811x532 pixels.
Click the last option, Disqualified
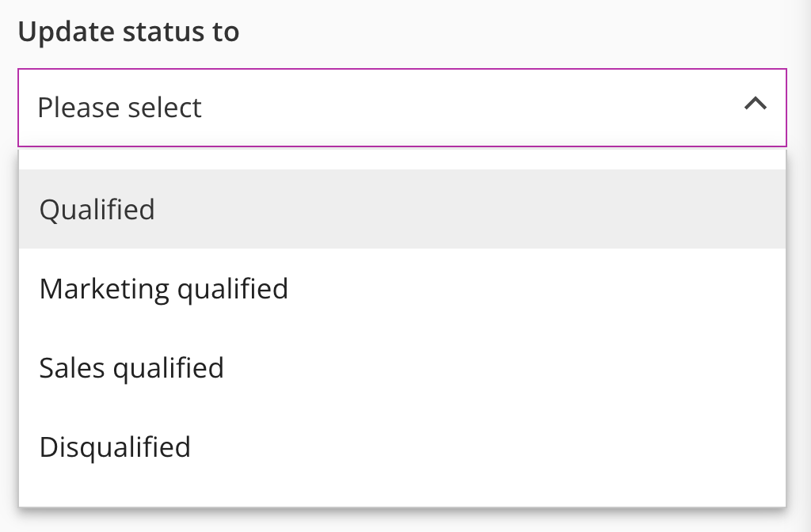tap(115, 447)
